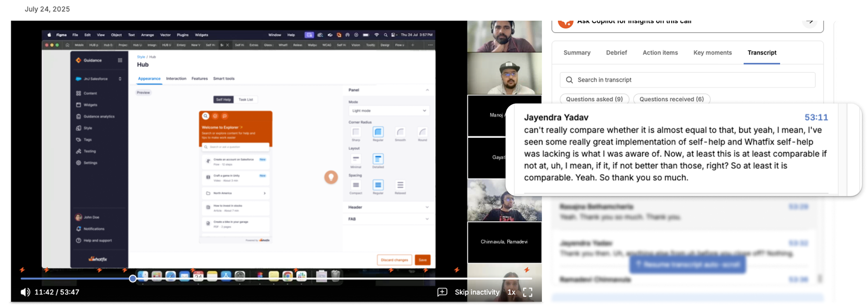The height and width of the screenshot is (305, 868).
Task: Toggle Skip inactivity in the player
Action: tap(477, 292)
